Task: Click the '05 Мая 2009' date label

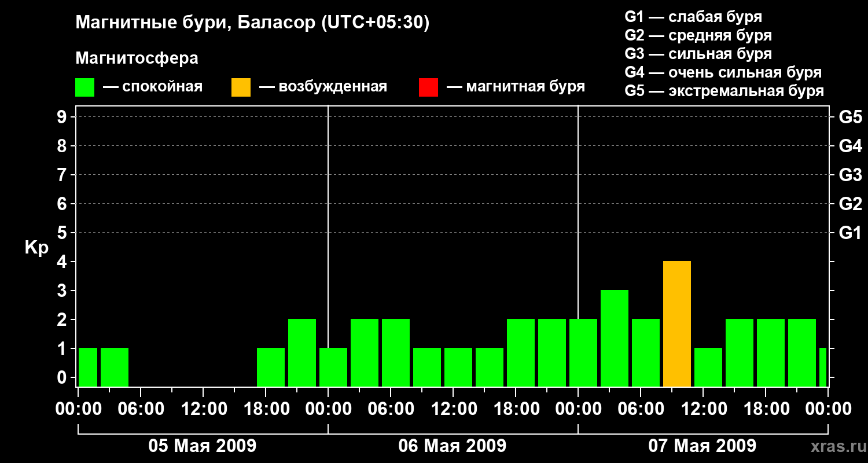Action: (203, 446)
